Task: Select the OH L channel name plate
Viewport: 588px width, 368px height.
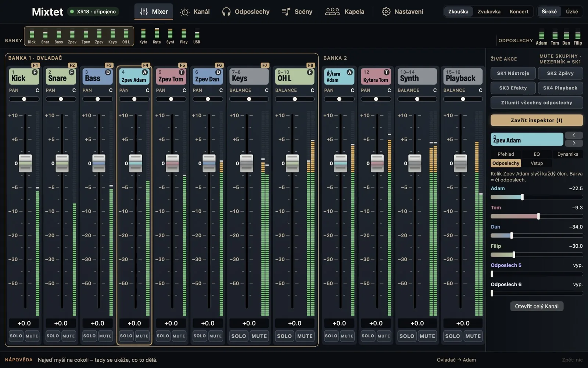Action: pyautogui.click(x=295, y=76)
